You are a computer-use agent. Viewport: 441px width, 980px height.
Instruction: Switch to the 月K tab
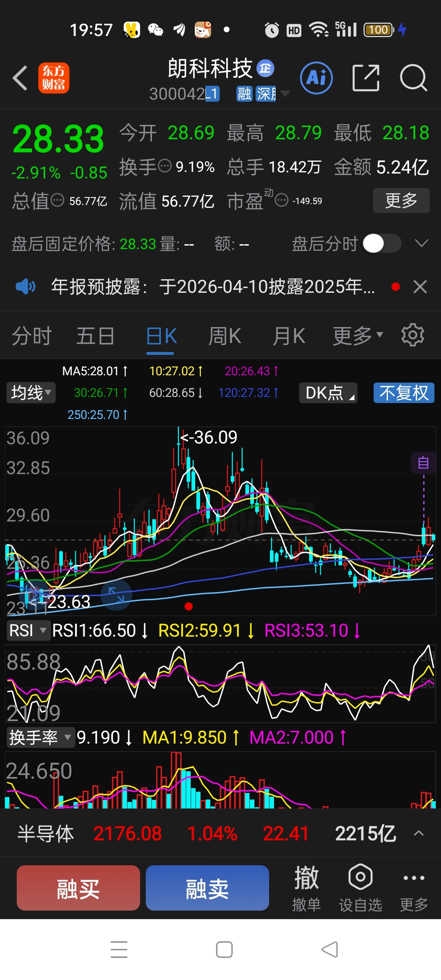[x=289, y=336]
